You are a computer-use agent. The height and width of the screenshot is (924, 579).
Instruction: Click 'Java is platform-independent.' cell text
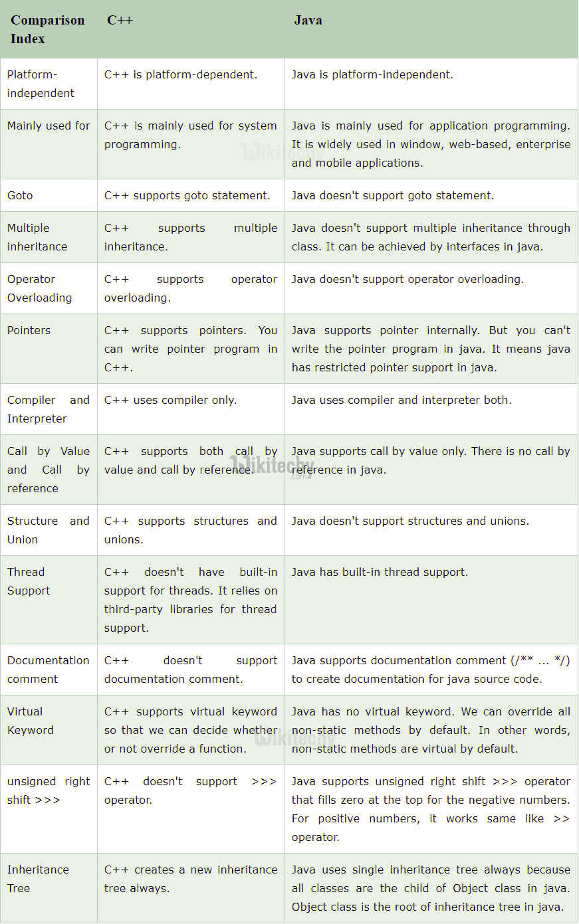point(372,74)
